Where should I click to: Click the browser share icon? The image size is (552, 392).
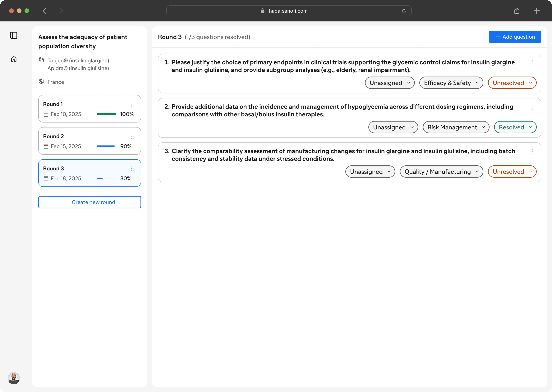(x=517, y=11)
